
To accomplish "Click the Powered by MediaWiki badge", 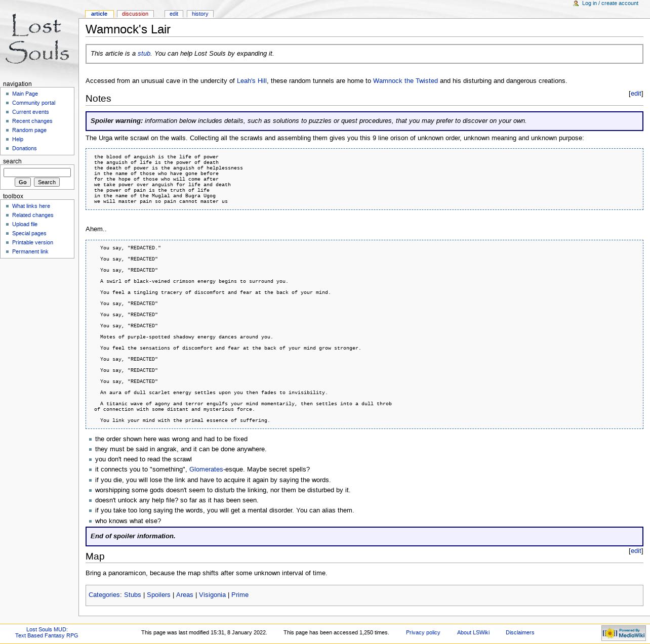I will (x=623, y=633).
